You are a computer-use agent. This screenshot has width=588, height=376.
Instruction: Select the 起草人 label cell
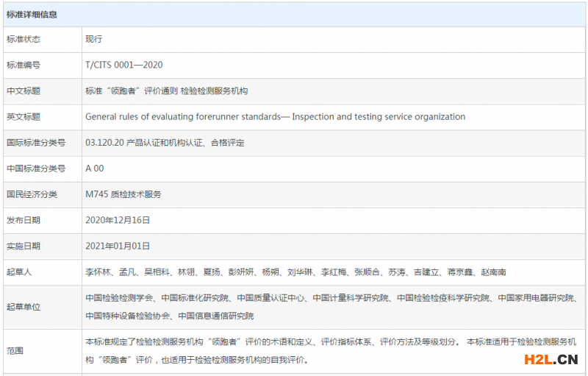pyautogui.click(x=43, y=272)
